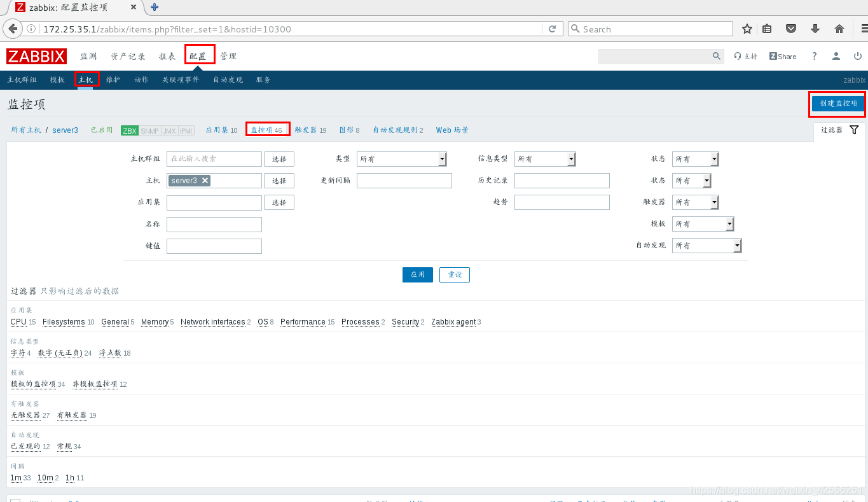
Task: Reload the page with refresh icon
Action: tap(552, 29)
